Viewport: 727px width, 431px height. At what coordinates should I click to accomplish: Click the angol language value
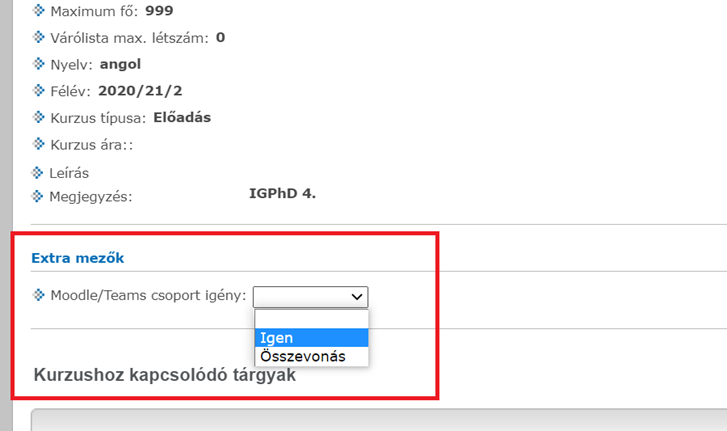click(x=121, y=64)
